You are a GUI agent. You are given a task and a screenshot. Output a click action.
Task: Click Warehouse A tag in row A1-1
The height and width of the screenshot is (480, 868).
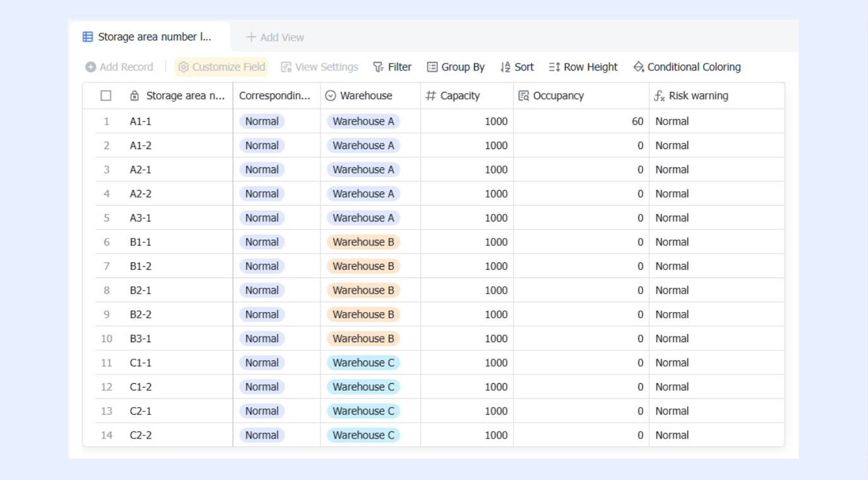[363, 121]
